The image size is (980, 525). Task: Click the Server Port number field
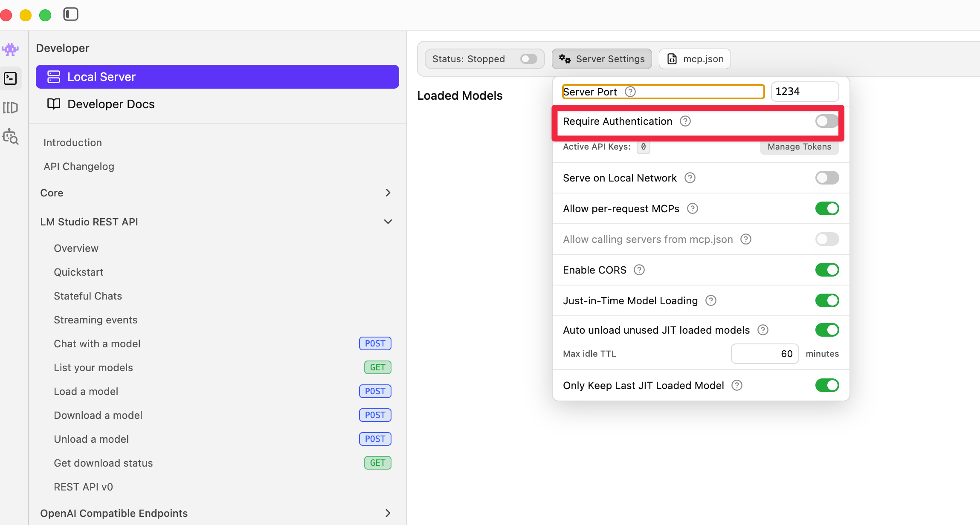805,92
